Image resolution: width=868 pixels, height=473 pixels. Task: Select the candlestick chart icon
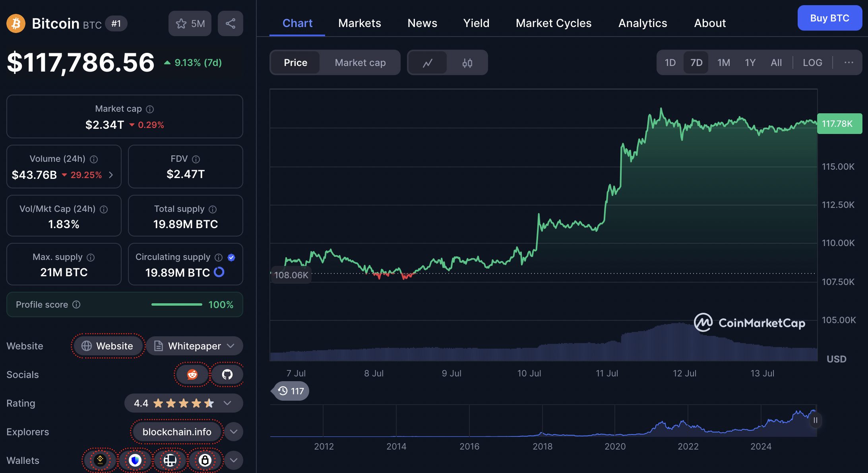coord(468,62)
